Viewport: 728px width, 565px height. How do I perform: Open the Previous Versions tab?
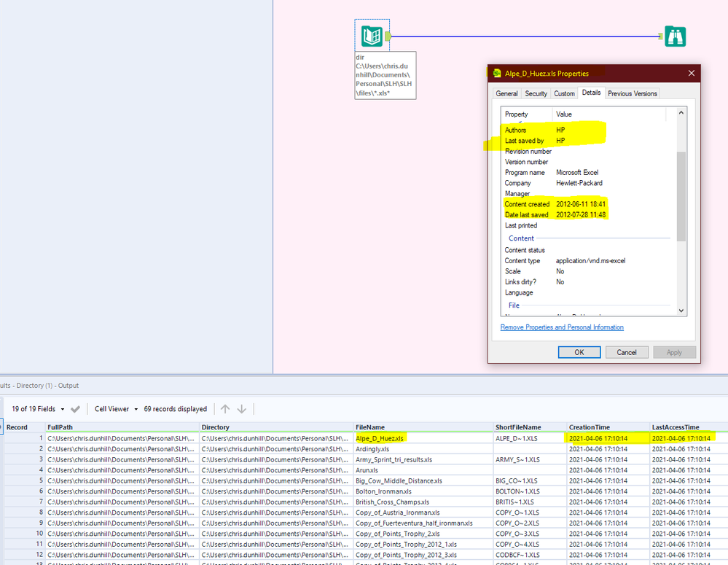(633, 93)
